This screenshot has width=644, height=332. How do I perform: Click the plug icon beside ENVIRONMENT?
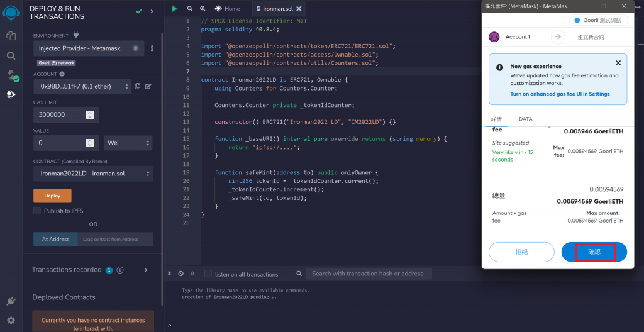[x=75, y=35]
